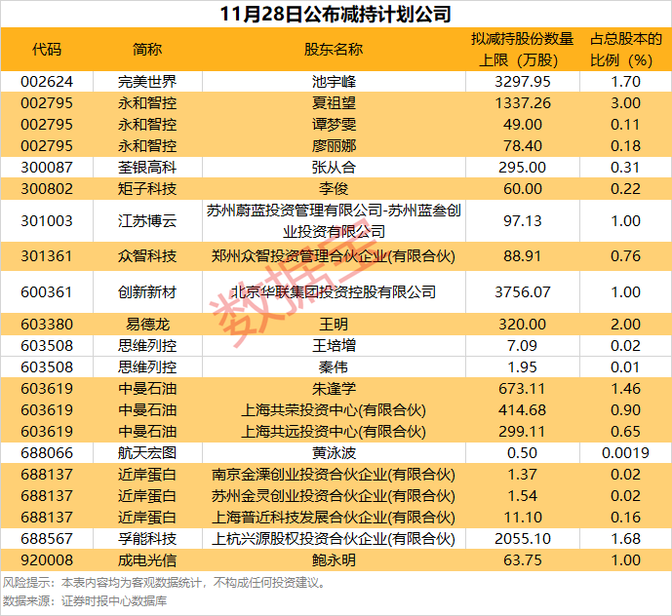Select stock code 300087
This screenshot has height=616, width=672.
pyautogui.click(x=47, y=167)
